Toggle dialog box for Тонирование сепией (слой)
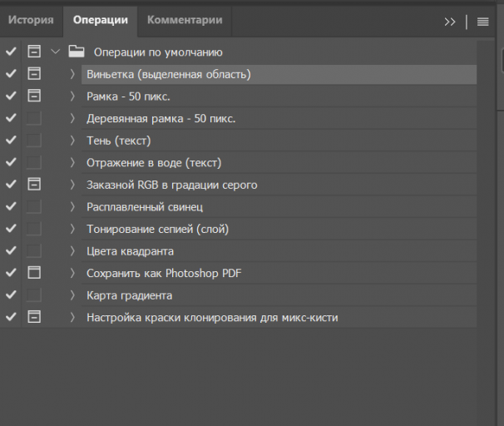The image size is (504, 426). (34, 229)
